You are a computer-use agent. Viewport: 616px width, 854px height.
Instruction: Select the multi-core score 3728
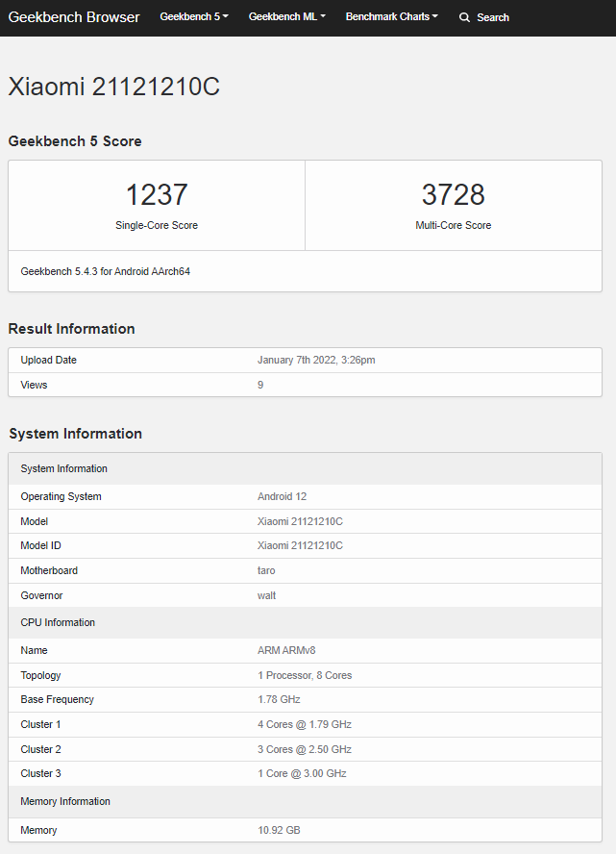[x=454, y=194]
